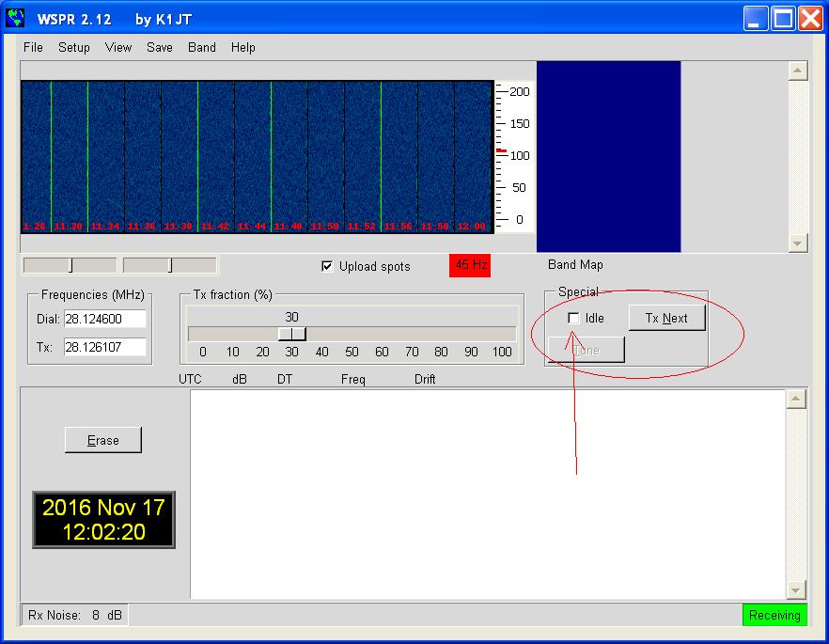Click the WSPR globe icon in title bar
This screenshot has width=829, height=644.
[x=15, y=19]
